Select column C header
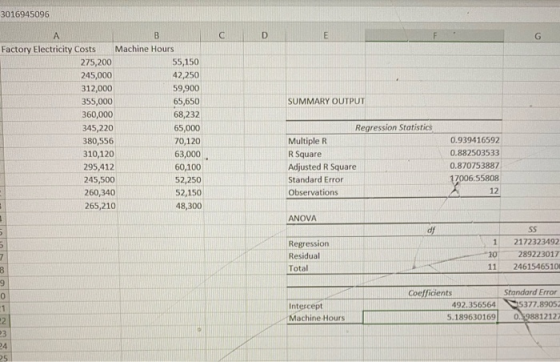The width and height of the screenshot is (560, 362). coord(222,36)
